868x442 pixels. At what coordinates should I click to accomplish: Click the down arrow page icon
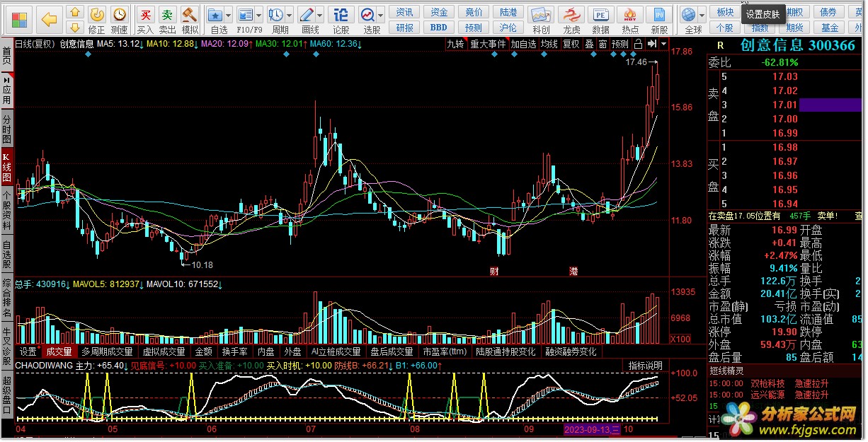[x=75, y=28]
